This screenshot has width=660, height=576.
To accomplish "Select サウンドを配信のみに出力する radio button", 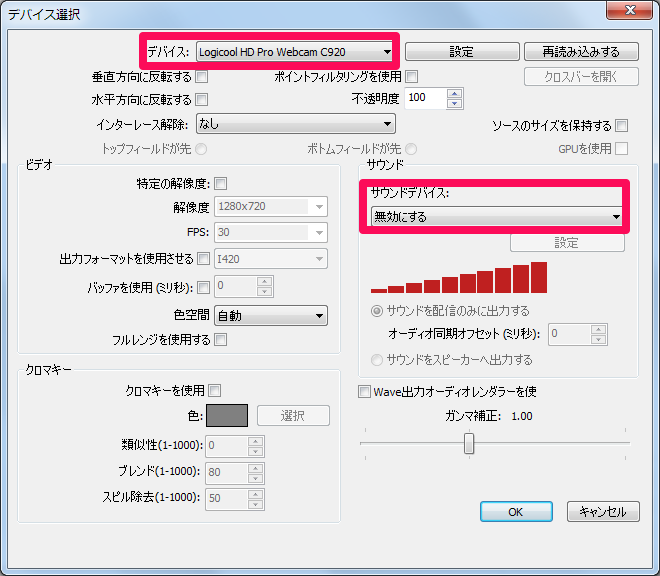I will [377, 311].
